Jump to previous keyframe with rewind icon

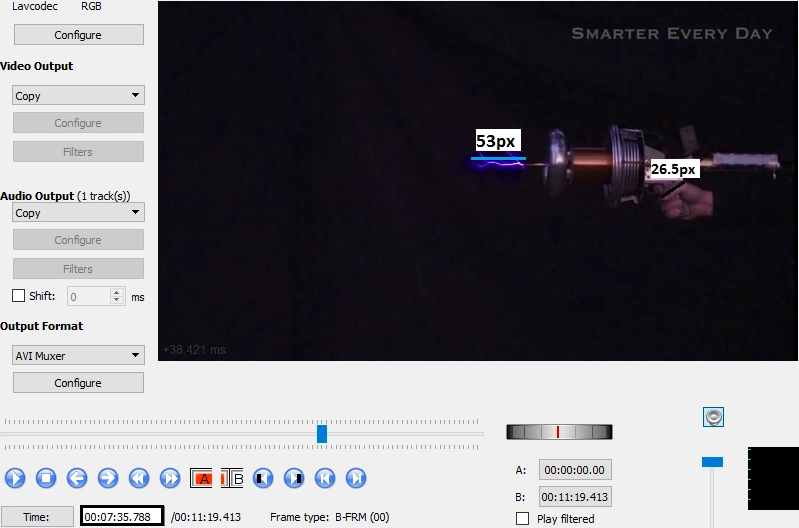(139, 478)
